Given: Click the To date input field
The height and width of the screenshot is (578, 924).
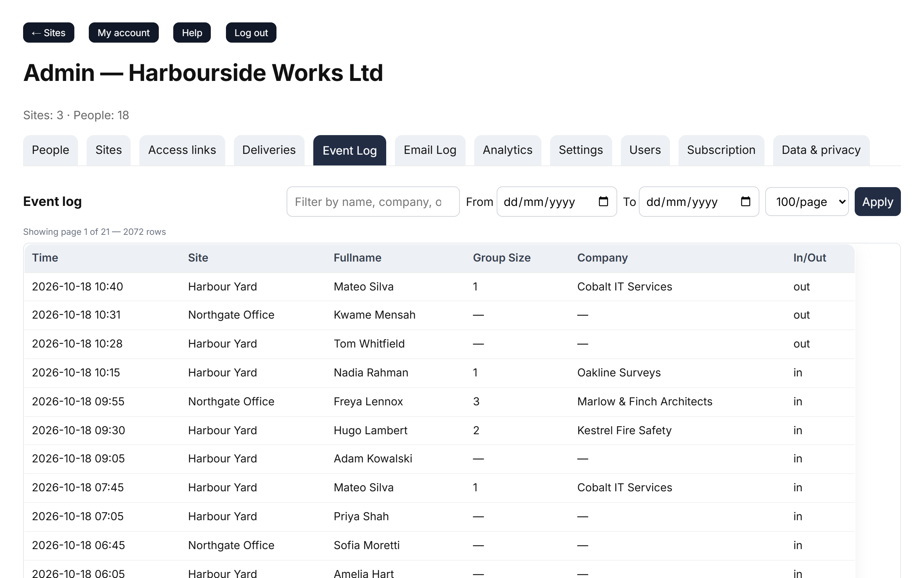Looking at the screenshot, I should pyautogui.click(x=699, y=202).
